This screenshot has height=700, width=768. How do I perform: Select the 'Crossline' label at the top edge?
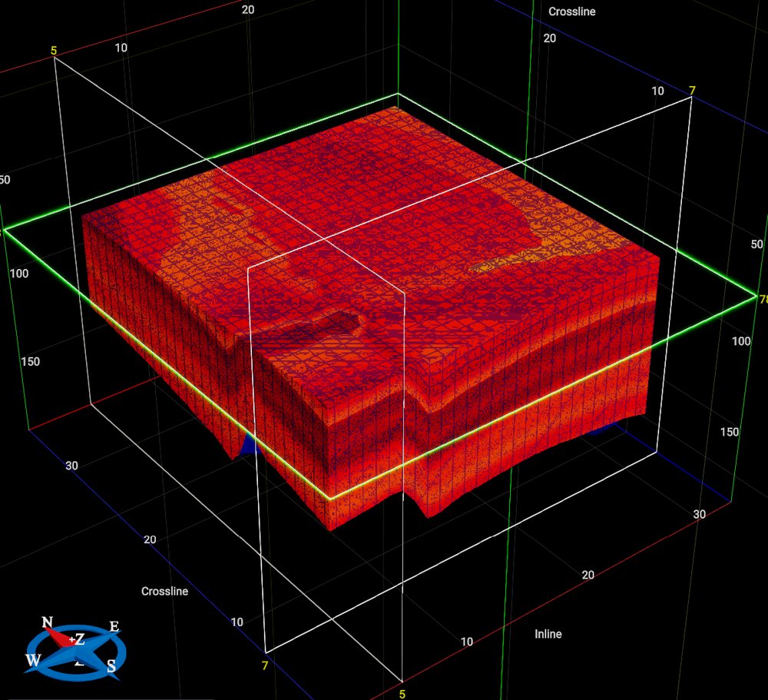[x=571, y=12]
